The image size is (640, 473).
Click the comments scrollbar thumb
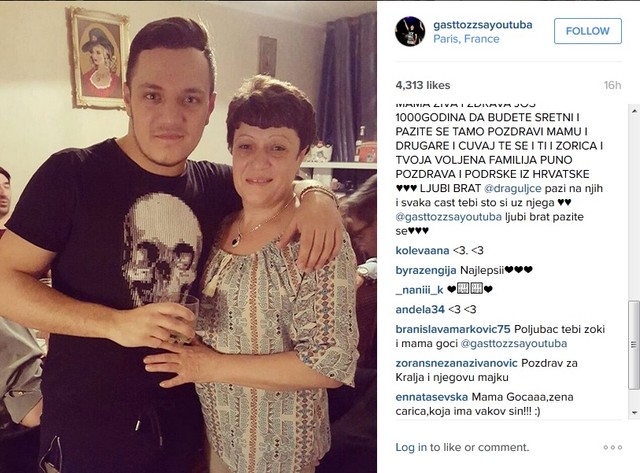634,345
